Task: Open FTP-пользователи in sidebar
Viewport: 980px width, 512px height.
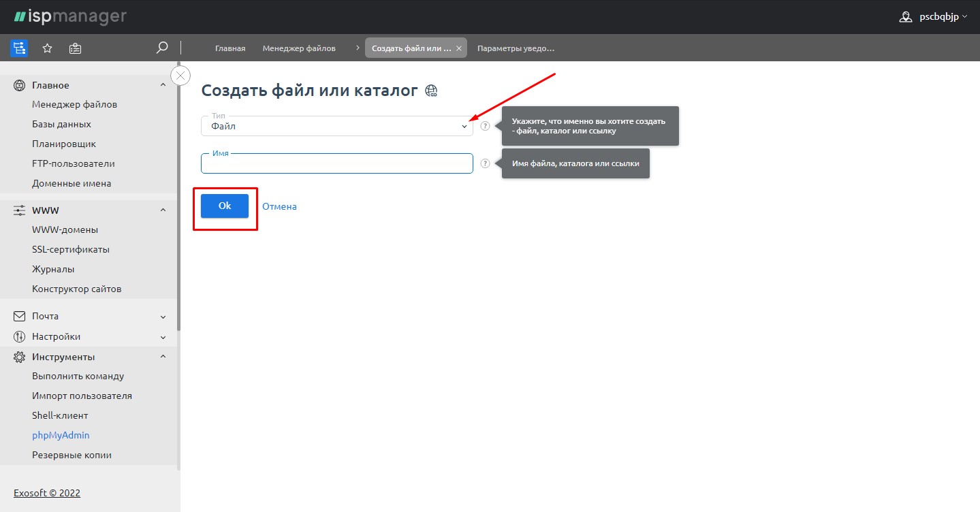Action: (x=74, y=163)
